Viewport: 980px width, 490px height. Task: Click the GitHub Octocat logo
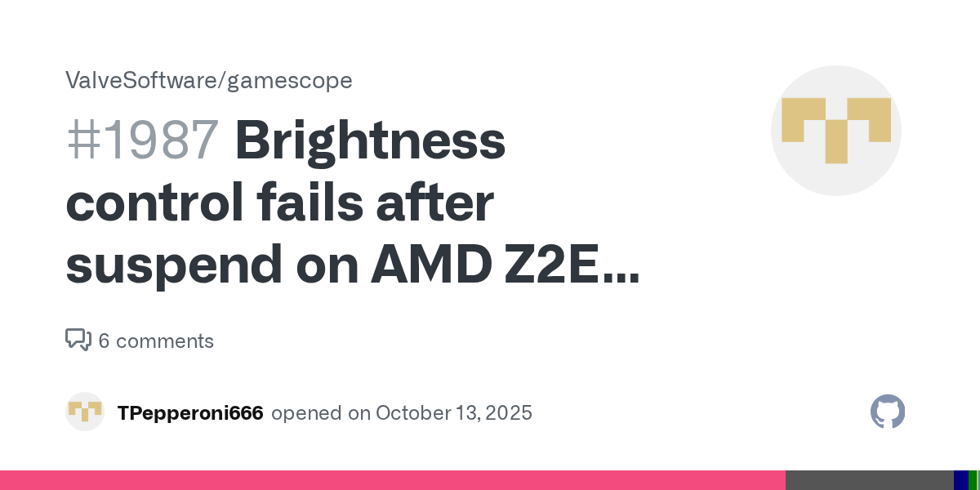(x=888, y=412)
